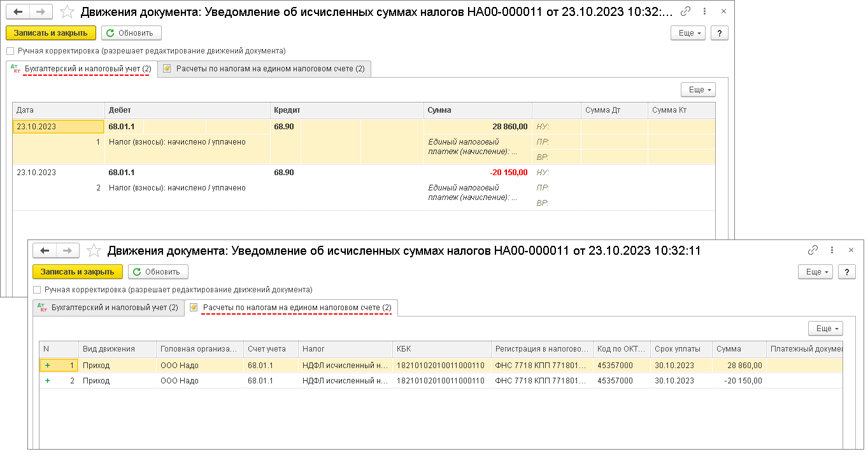The width and height of the screenshot is (868, 456).
Task: Copy link with the chain icon in the top window
Action: pyautogui.click(x=685, y=11)
